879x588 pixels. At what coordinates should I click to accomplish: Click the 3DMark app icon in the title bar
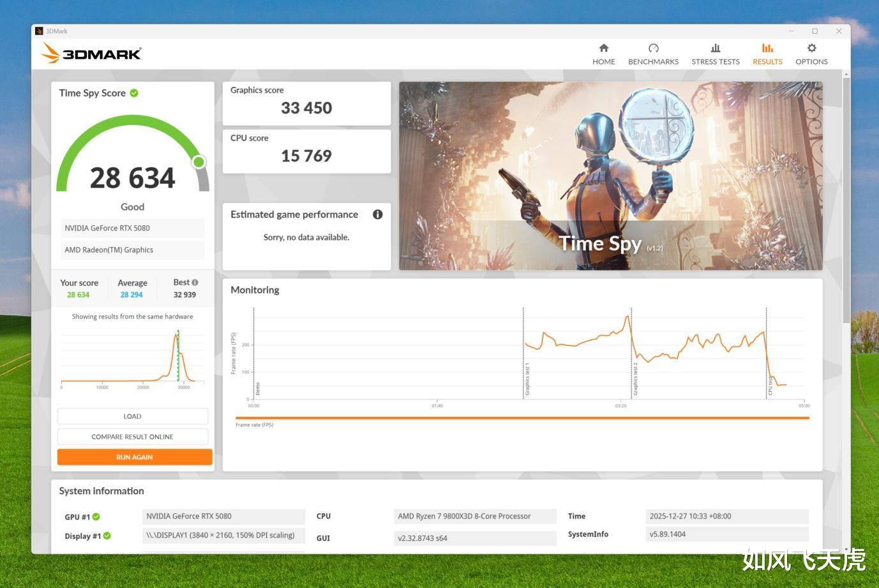(x=39, y=31)
